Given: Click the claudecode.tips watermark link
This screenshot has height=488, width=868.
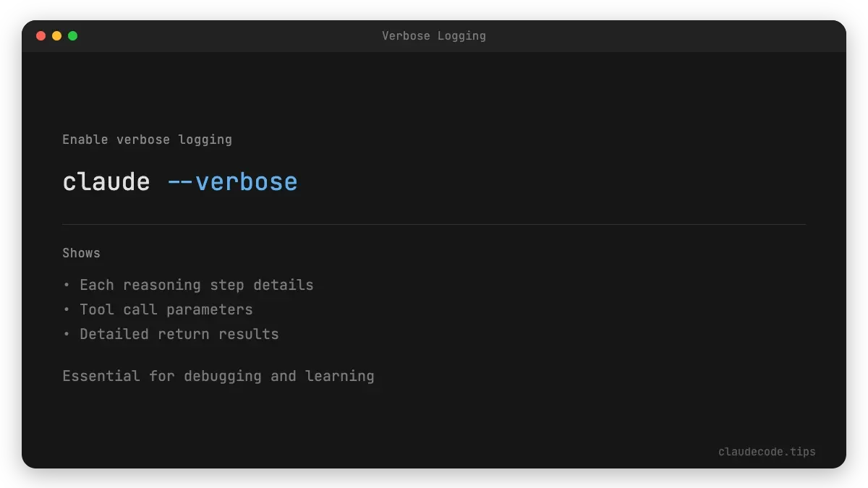Looking at the screenshot, I should click(767, 451).
